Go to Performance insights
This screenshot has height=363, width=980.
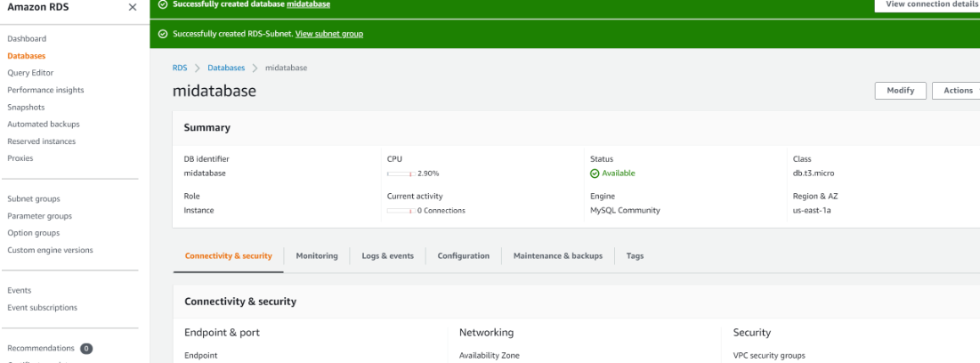[x=45, y=90]
